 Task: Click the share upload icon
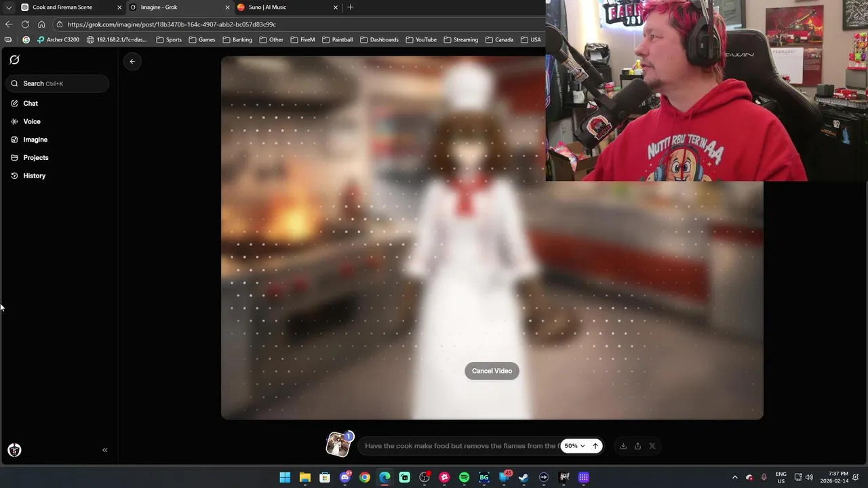(637, 446)
